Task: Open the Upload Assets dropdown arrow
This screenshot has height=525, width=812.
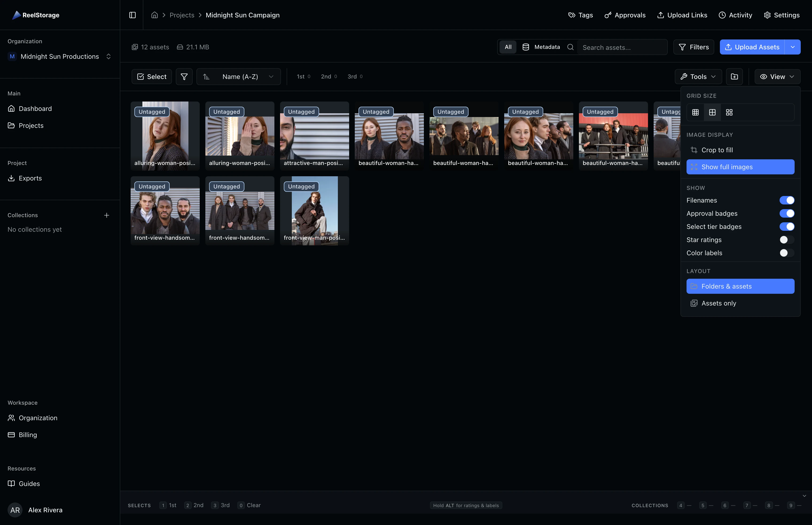Action: point(793,47)
